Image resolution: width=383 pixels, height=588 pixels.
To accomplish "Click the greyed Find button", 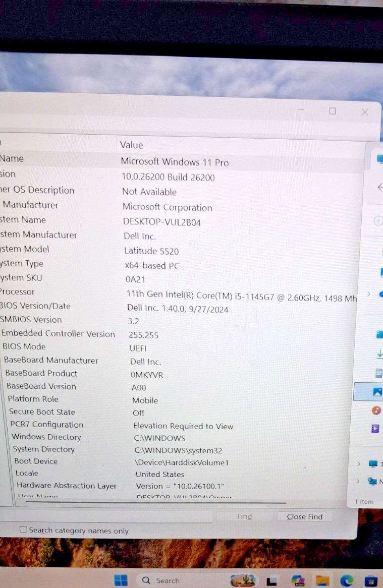I will coord(244,516).
